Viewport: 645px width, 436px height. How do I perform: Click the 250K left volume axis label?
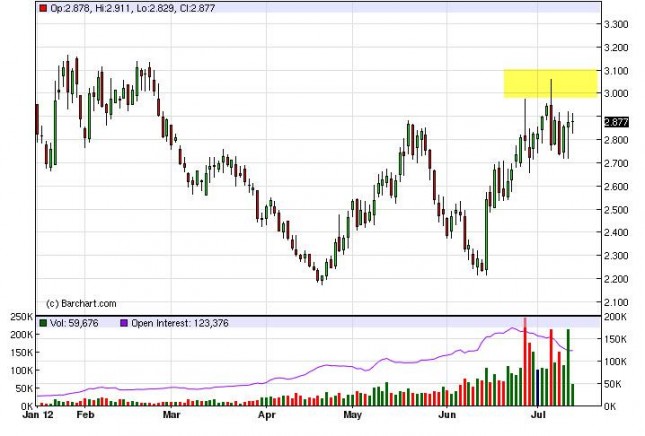tap(22, 317)
